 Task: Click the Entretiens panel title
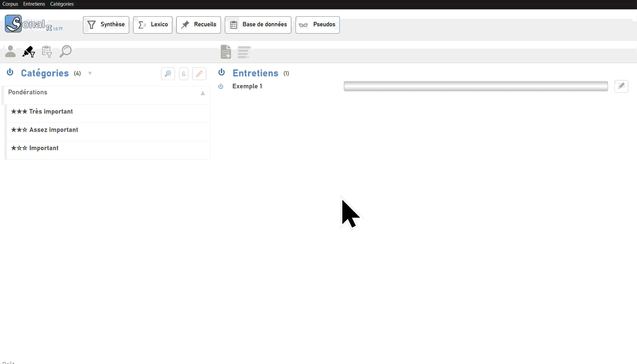255,73
